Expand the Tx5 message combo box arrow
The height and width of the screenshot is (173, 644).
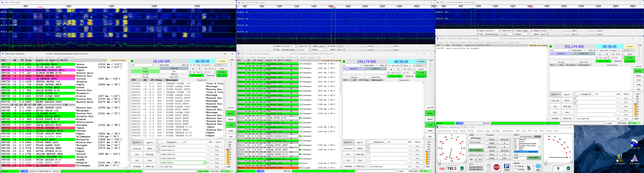205,163
